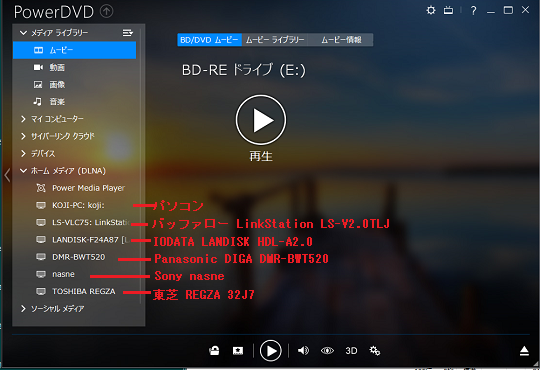
Task: Switch to the ムービー情報 tab
Action: pyautogui.click(x=341, y=40)
